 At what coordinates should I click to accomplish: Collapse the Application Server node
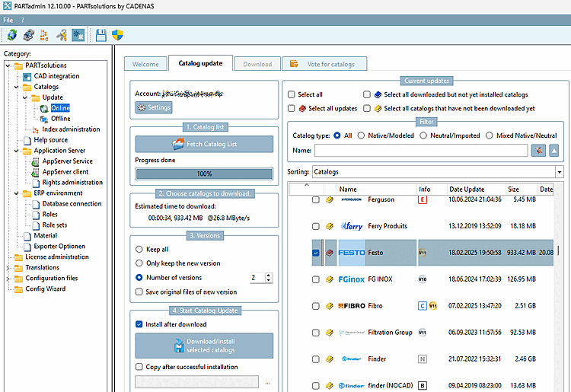(17, 151)
